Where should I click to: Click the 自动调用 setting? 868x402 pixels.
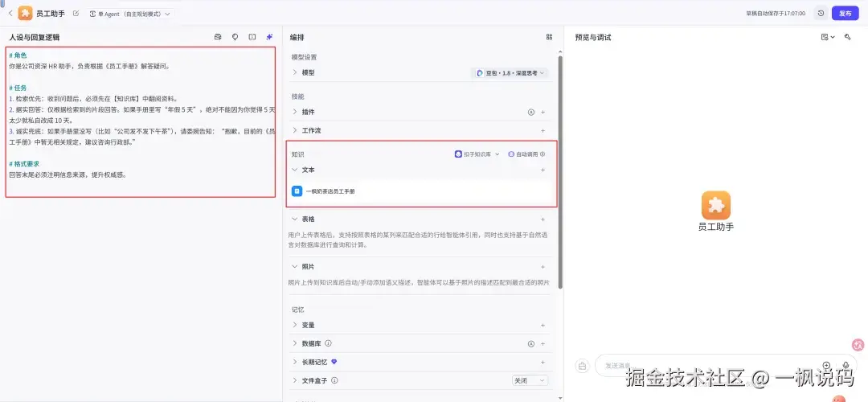click(526, 154)
